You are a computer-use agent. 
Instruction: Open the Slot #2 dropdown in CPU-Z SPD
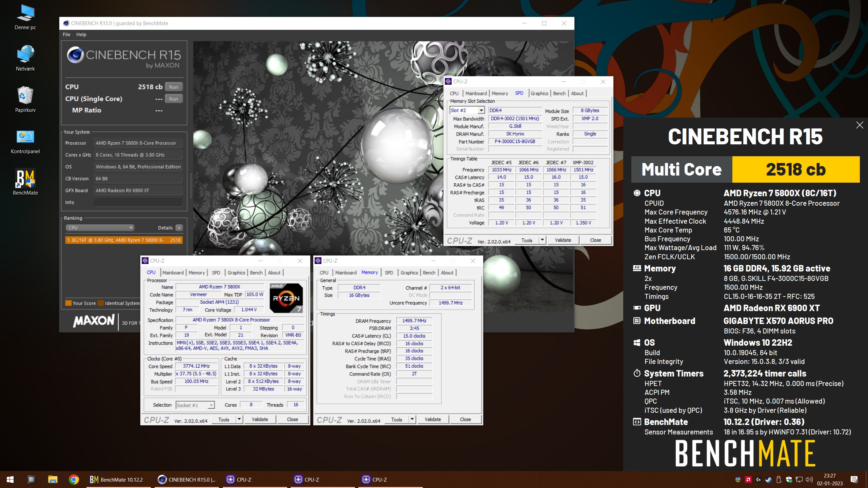[x=467, y=110]
